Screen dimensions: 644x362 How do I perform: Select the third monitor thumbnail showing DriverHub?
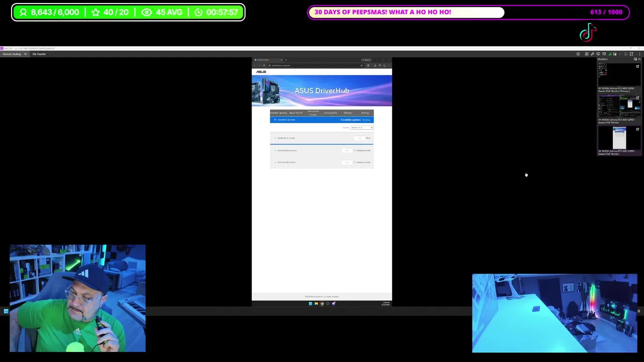coord(619,138)
